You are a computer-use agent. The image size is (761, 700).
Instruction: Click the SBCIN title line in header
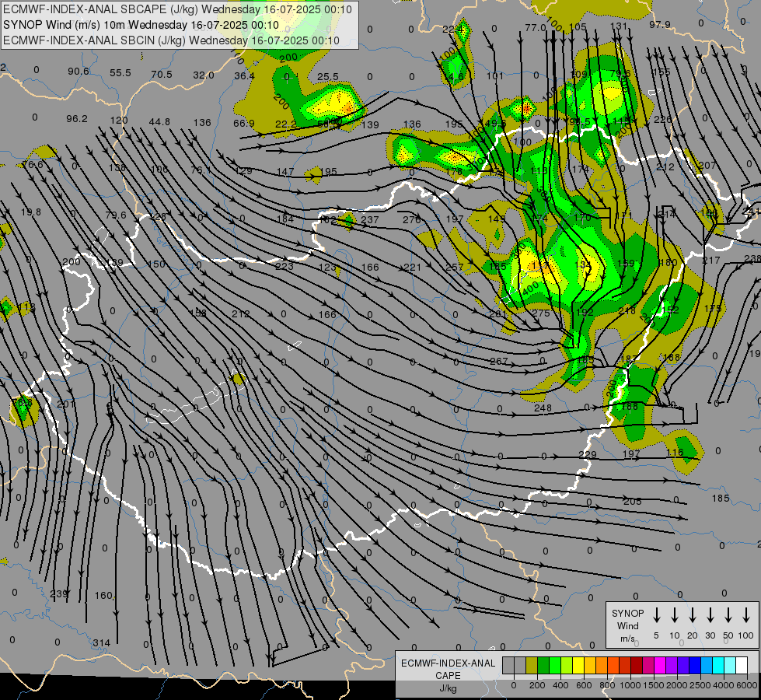171,40
